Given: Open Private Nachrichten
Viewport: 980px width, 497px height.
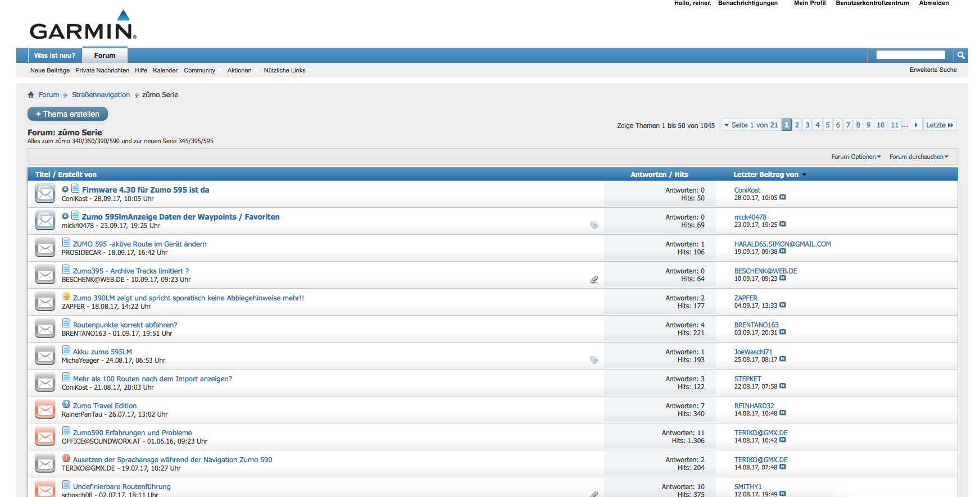Looking at the screenshot, I should (102, 70).
